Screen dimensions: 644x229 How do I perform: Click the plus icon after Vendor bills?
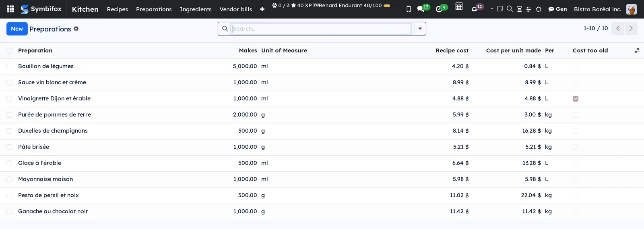(x=262, y=9)
